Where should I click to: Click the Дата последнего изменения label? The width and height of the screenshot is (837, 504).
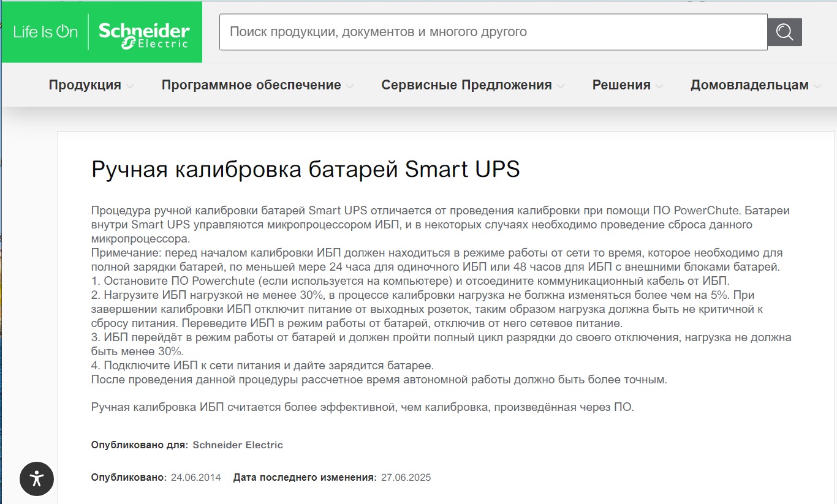click(305, 477)
